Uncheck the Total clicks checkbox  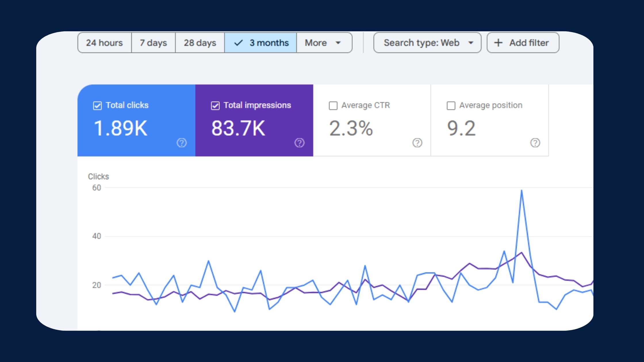(97, 106)
